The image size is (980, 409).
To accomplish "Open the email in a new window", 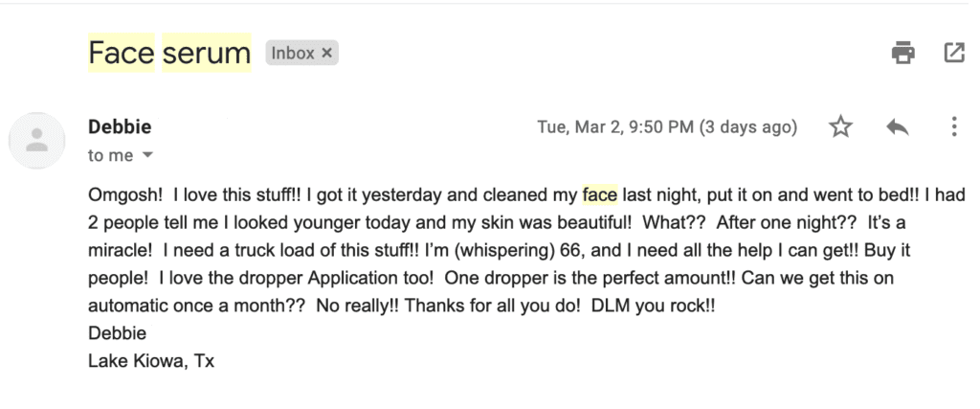I will 954,53.
